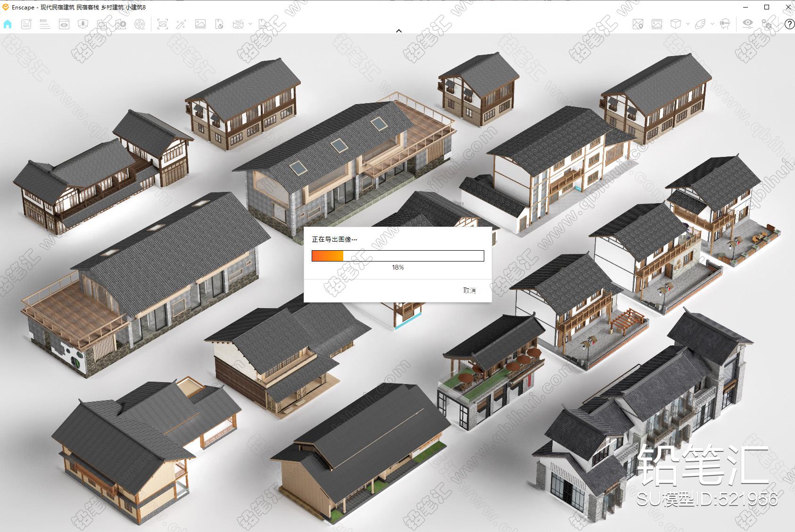Image resolution: width=795 pixels, height=532 pixels.
Task: Enable virtual reality headset mode
Action: (x=725, y=24)
